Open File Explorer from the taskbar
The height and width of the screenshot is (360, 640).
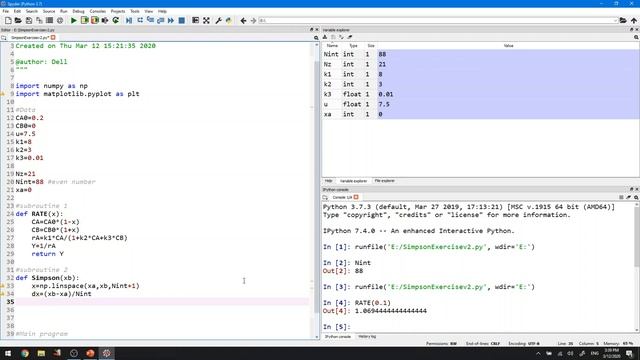pos(41,353)
